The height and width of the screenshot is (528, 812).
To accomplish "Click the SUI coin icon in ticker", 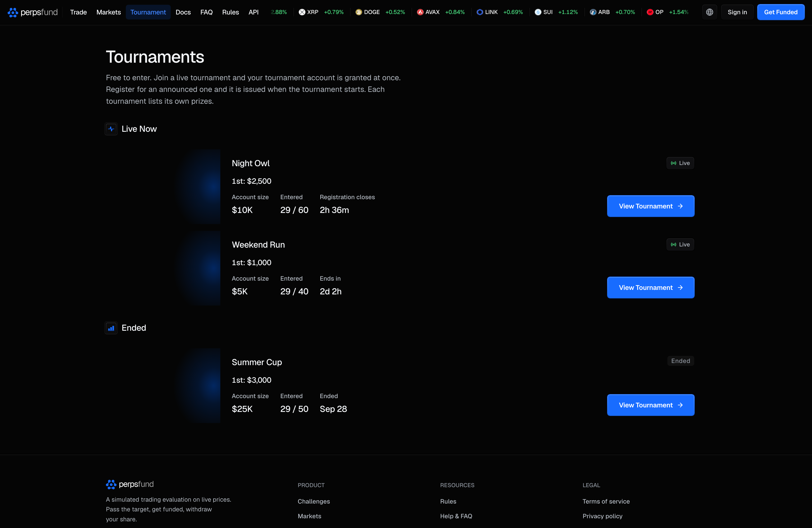I will (538, 12).
